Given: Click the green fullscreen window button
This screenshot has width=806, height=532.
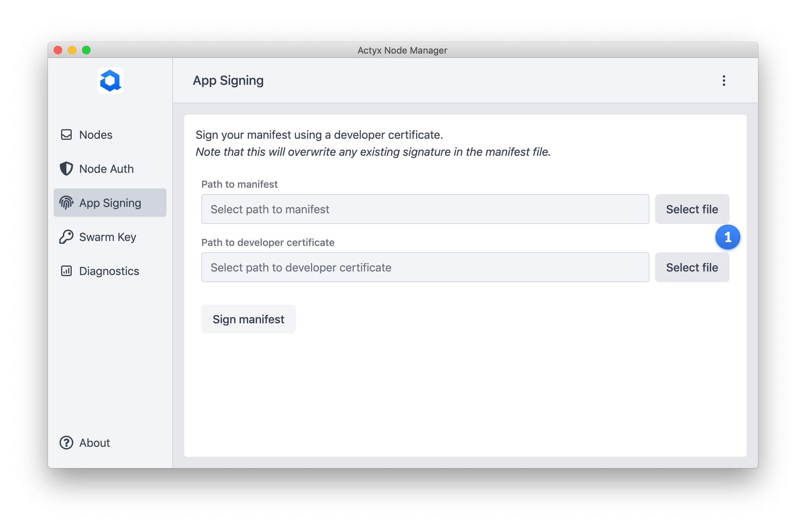Looking at the screenshot, I should (86, 50).
